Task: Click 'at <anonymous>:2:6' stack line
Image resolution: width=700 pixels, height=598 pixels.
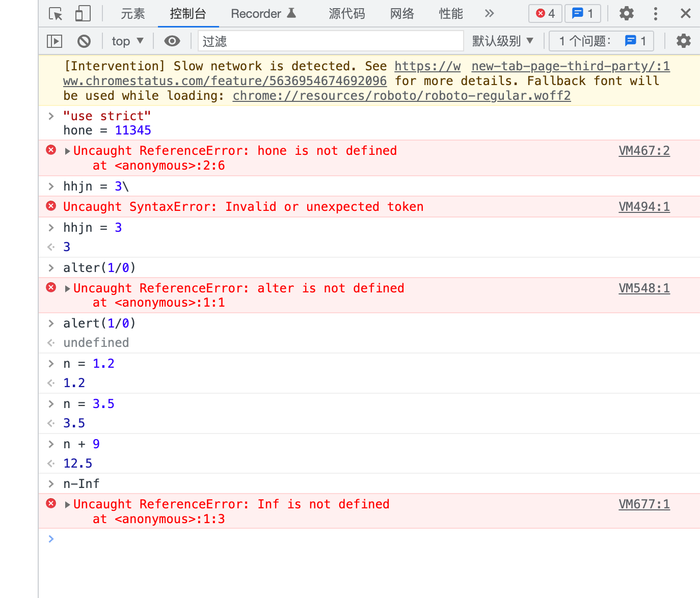Action: (159, 166)
